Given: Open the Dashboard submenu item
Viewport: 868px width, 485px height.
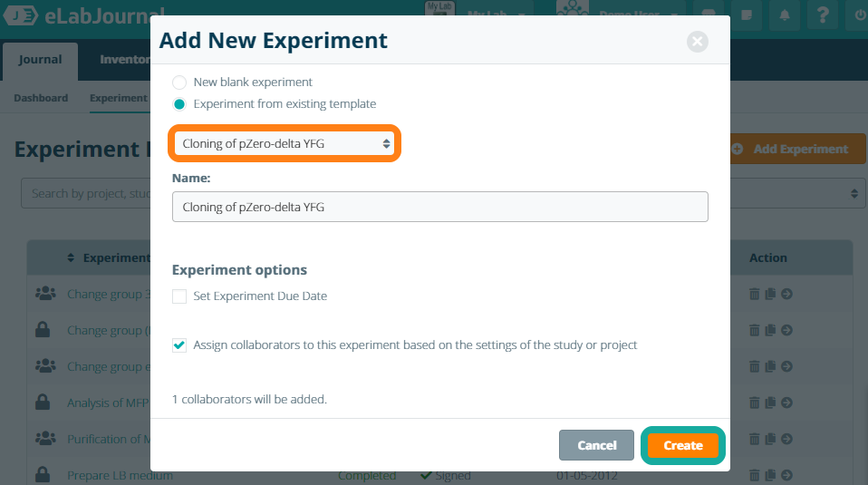Looking at the screenshot, I should [41, 98].
